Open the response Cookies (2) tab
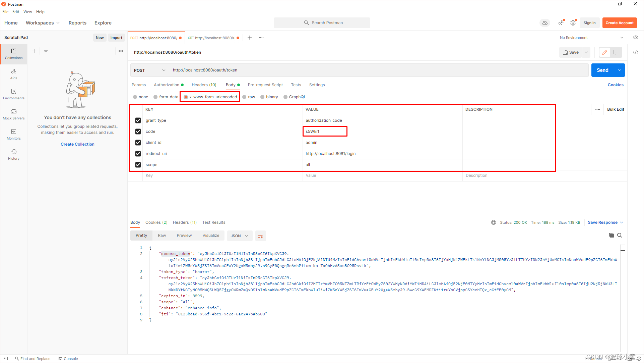The width and height of the screenshot is (644, 363). 156,222
